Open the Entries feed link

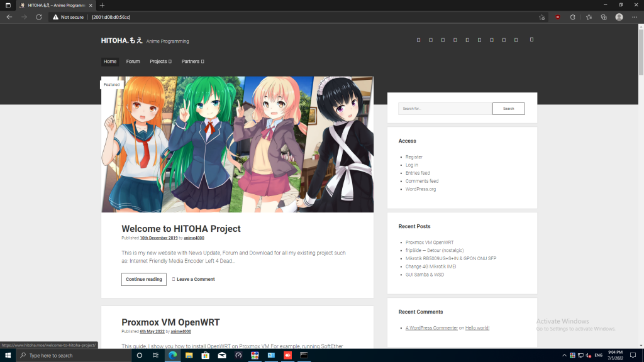(418, 173)
